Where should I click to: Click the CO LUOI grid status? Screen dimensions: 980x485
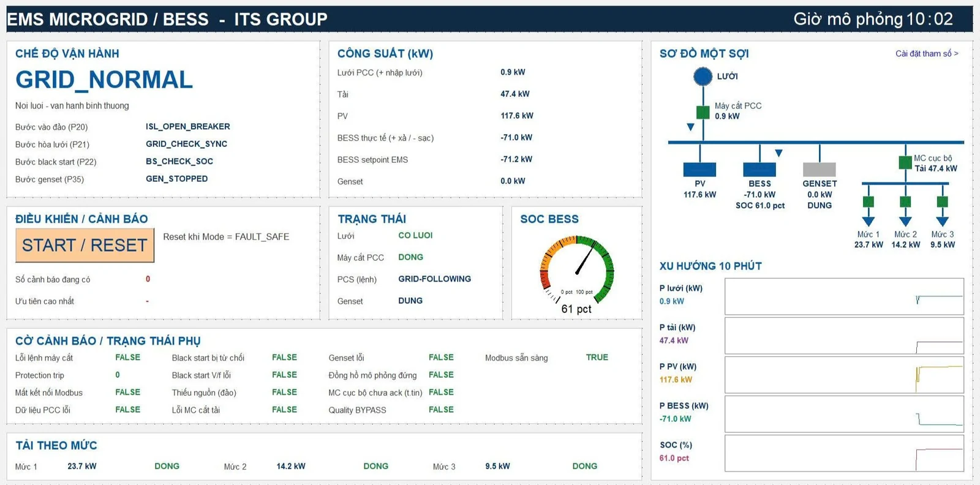click(415, 235)
